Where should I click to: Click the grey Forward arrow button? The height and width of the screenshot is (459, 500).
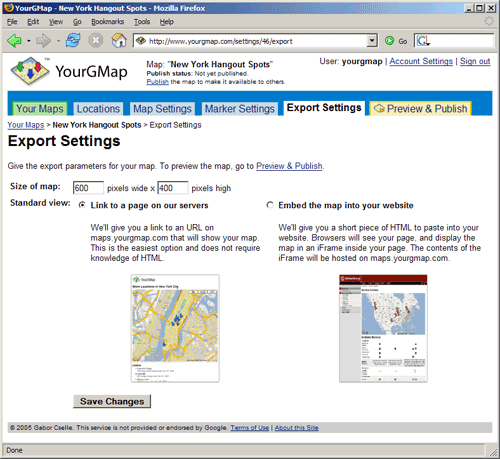click(x=43, y=41)
